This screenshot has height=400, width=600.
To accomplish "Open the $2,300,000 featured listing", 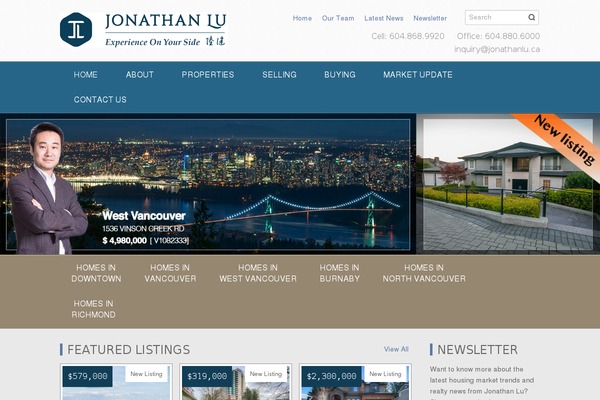I will pos(355,382).
